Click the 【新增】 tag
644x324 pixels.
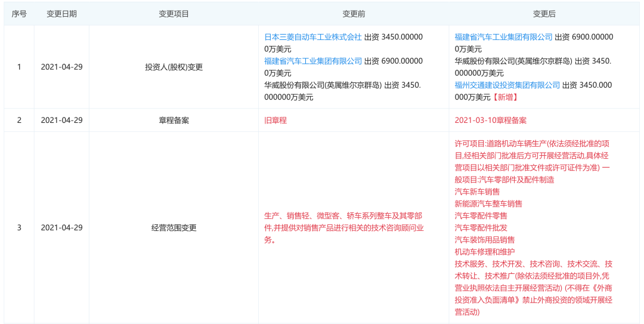[x=505, y=97]
